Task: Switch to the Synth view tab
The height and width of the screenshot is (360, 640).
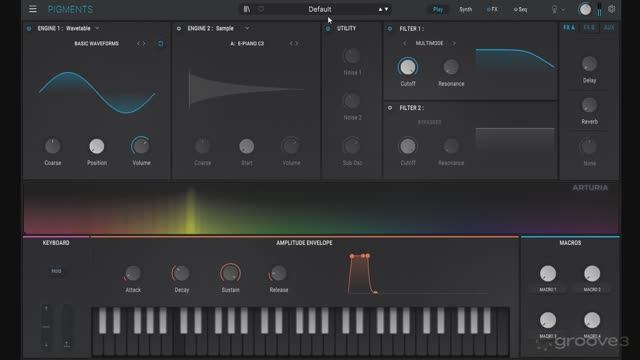Action: tap(465, 9)
